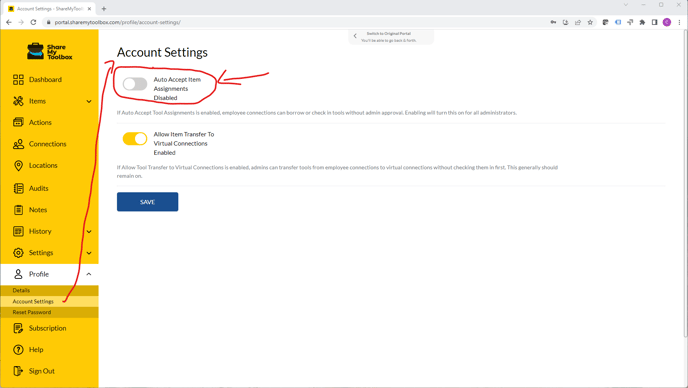
Task: Expand the History submenu chevron
Action: [x=89, y=232]
